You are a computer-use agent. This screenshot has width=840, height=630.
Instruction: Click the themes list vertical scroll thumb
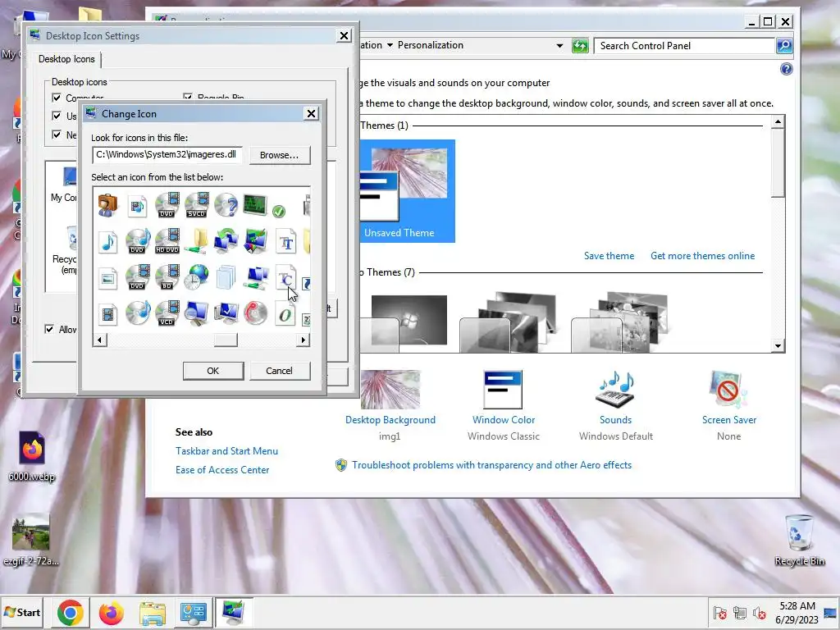click(x=778, y=163)
